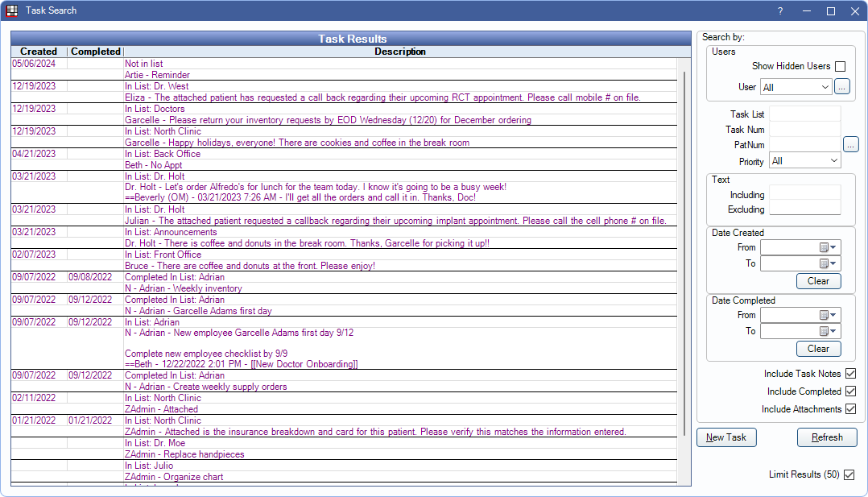The height and width of the screenshot is (497, 868).
Task: Uncheck Include Task Notes
Action: click(x=850, y=374)
